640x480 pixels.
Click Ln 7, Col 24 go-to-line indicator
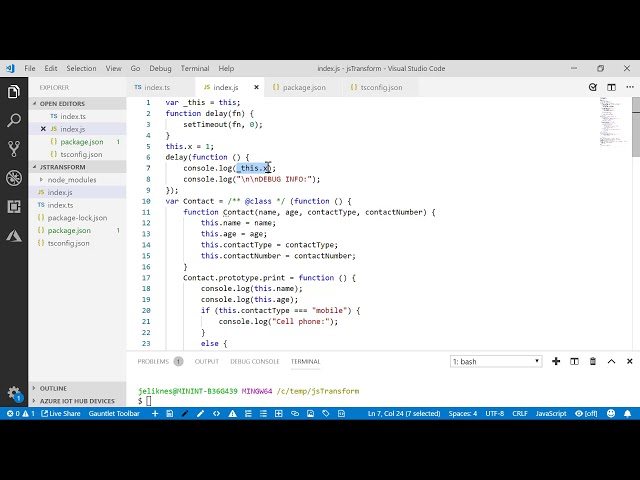404,413
